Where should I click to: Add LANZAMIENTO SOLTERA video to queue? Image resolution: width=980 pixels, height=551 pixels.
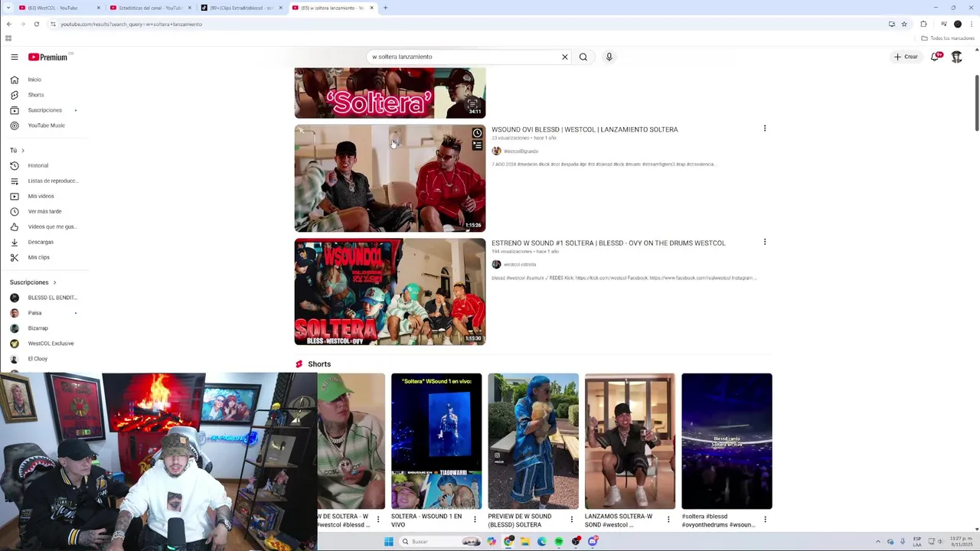(x=477, y=145)
